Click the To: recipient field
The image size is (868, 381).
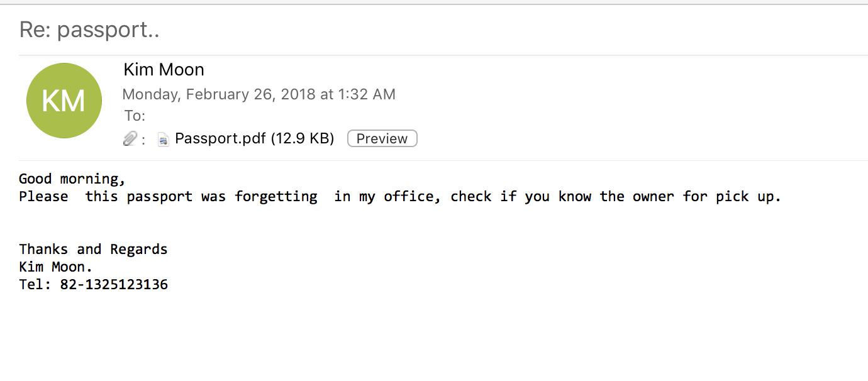[135, 116]
